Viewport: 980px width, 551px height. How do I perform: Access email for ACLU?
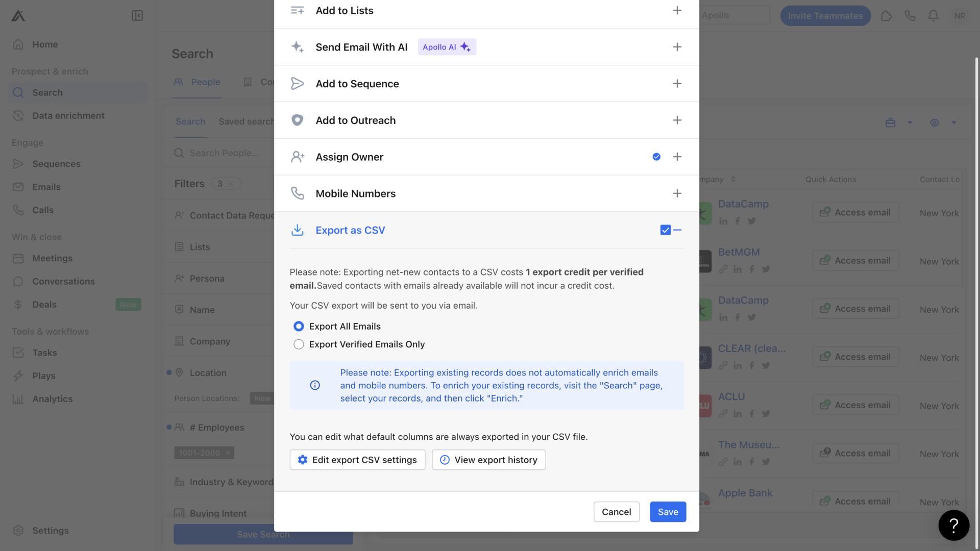(x=855, y=405)
